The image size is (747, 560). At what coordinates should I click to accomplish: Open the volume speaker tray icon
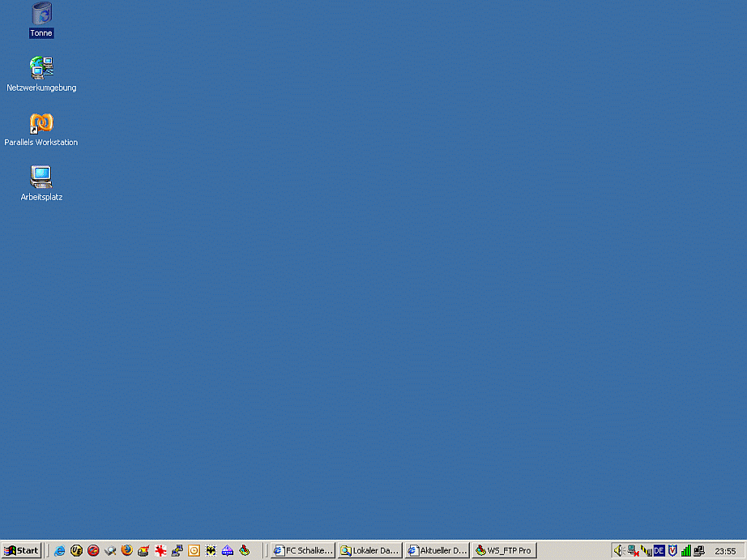[x=619, y=550]
